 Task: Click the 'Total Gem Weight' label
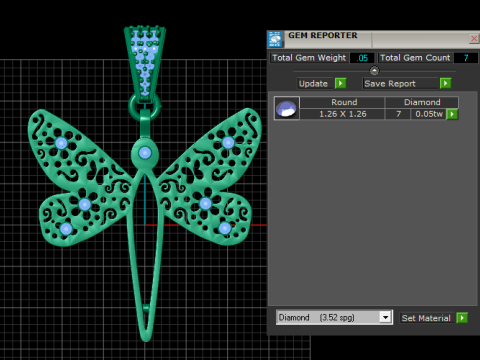309,58
